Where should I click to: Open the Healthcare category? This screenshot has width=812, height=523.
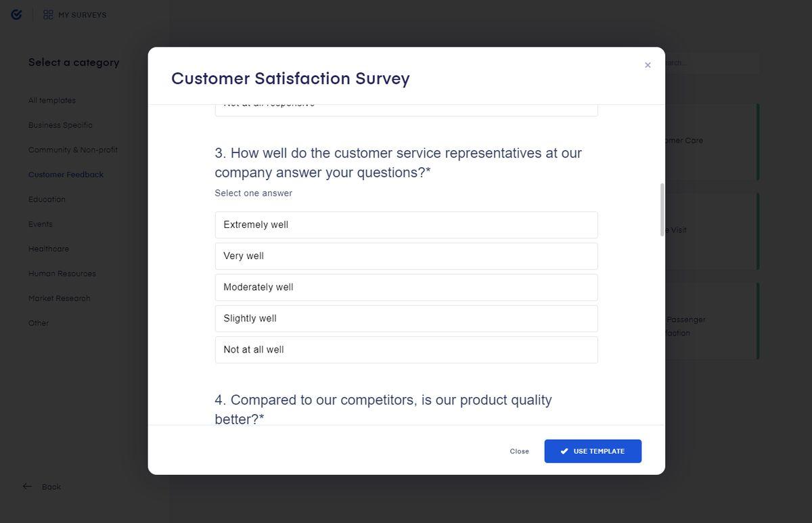pos(49,249)
